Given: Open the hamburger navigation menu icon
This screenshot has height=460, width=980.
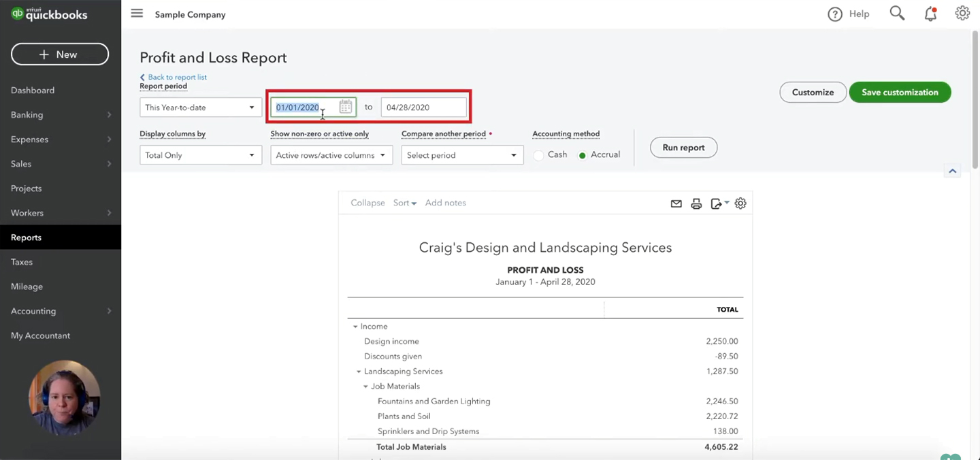Looking at the screenshot, I should pos(137,14).
